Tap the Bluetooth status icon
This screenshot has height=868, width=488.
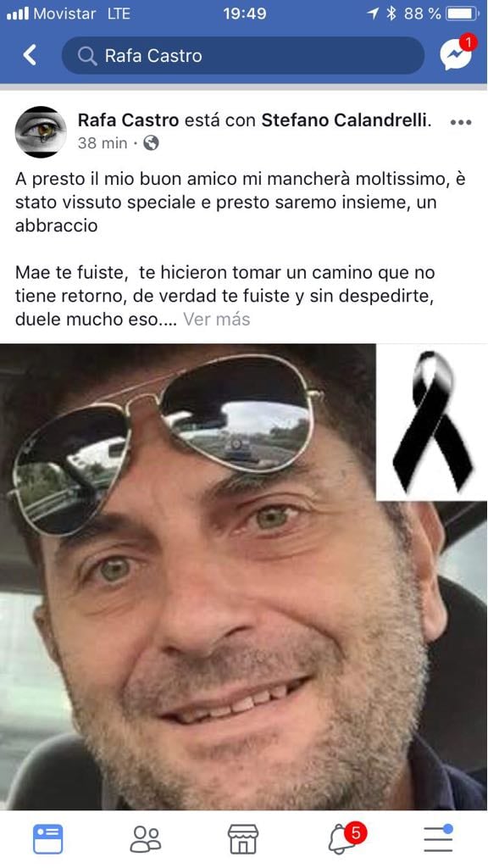point(391,14)
